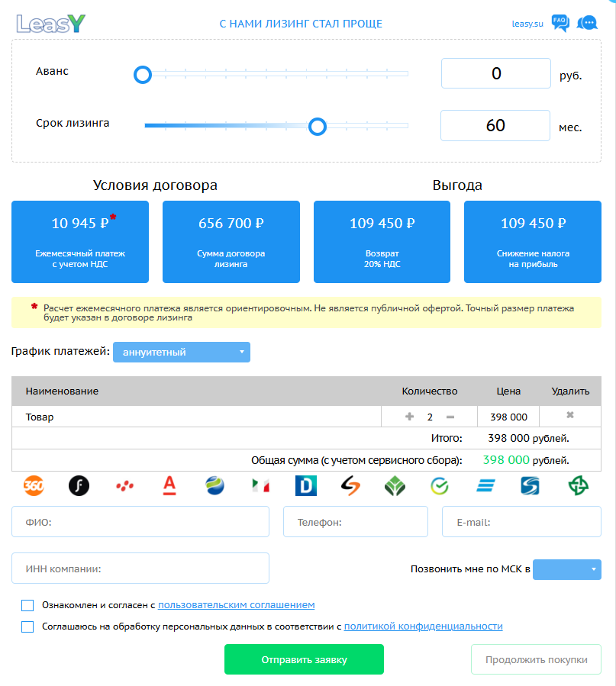This screenshot has width=616, height=686.
Task: Click the LeasY logo
Action: [x=51, y=23]
